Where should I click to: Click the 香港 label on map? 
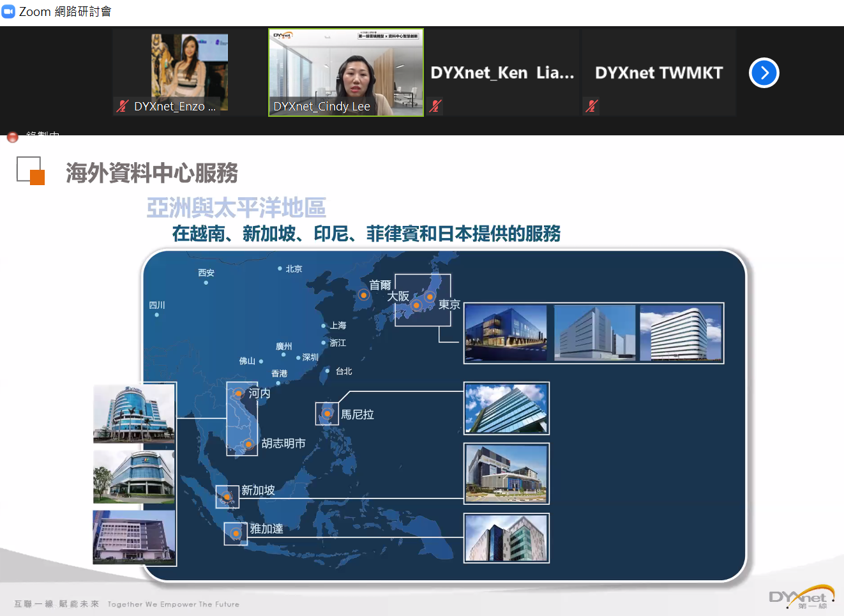click(280, 373)
